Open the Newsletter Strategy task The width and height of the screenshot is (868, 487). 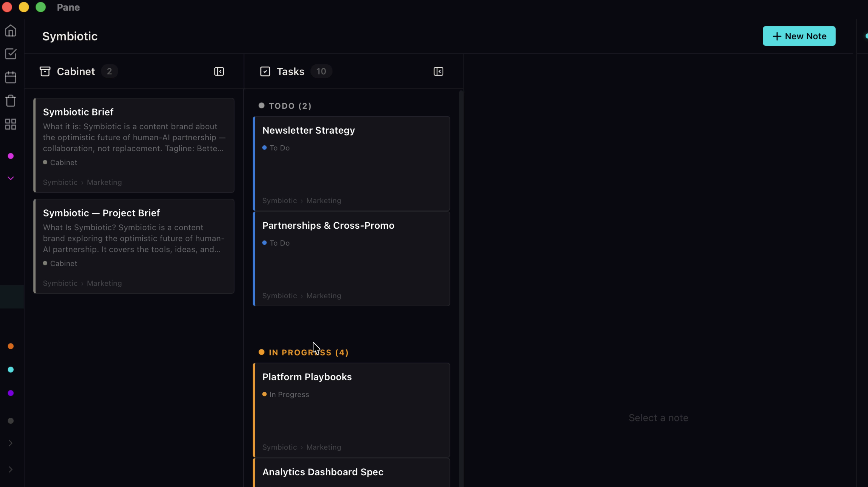pyautogui.click(x=351, y=164)
